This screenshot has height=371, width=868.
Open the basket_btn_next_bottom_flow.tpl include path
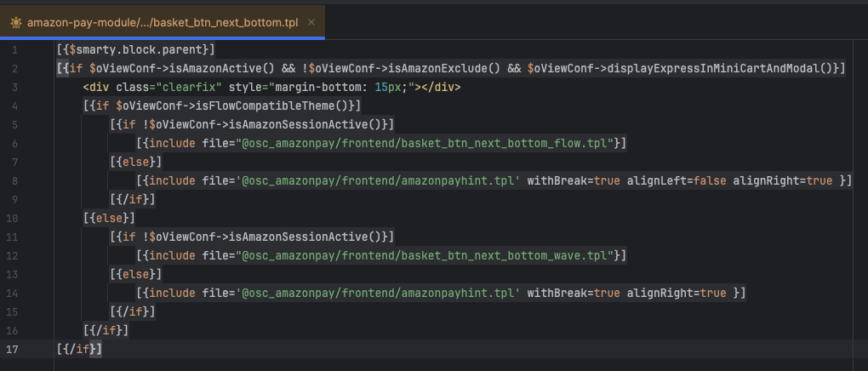(425, 143)
